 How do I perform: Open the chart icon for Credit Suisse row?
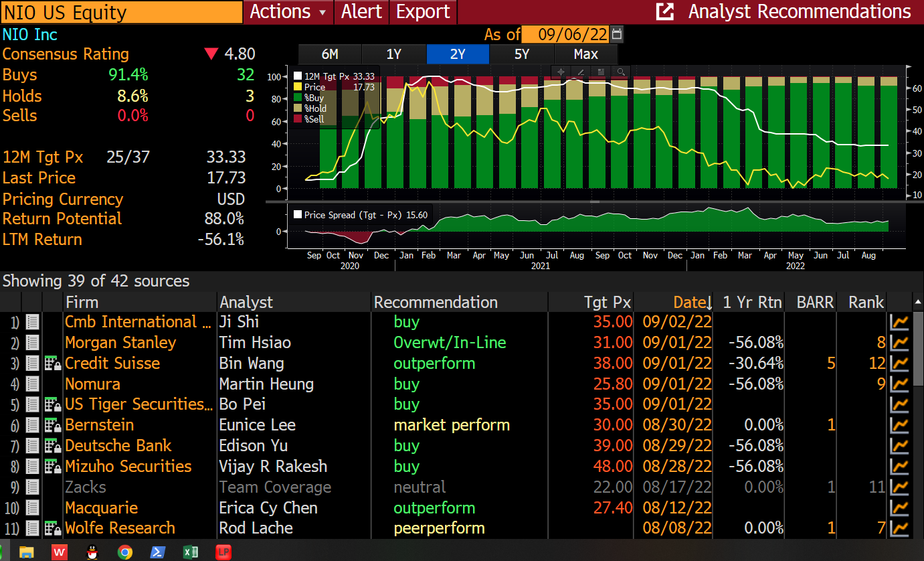[900, 364]
